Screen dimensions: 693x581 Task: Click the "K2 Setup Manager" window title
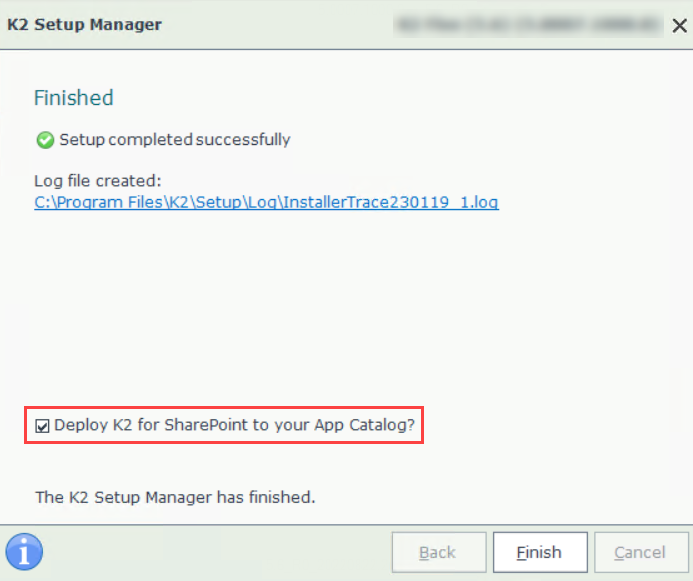click(84, 25)
